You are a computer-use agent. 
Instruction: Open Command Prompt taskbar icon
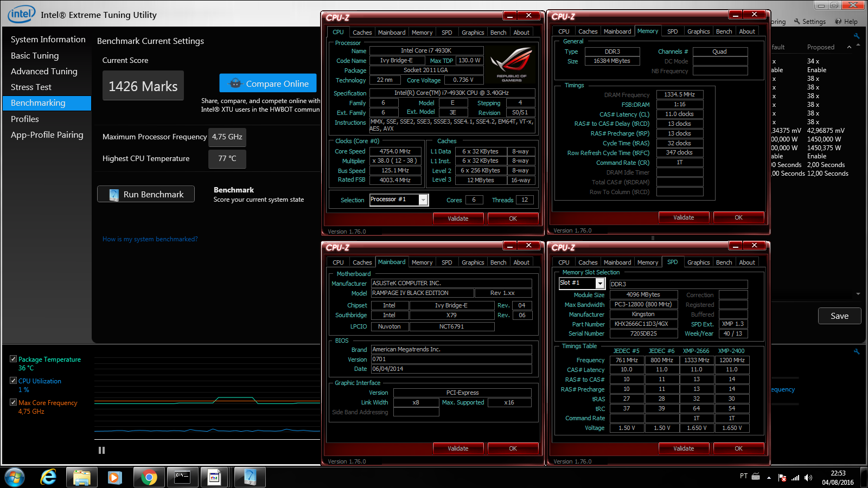[182, 477]
